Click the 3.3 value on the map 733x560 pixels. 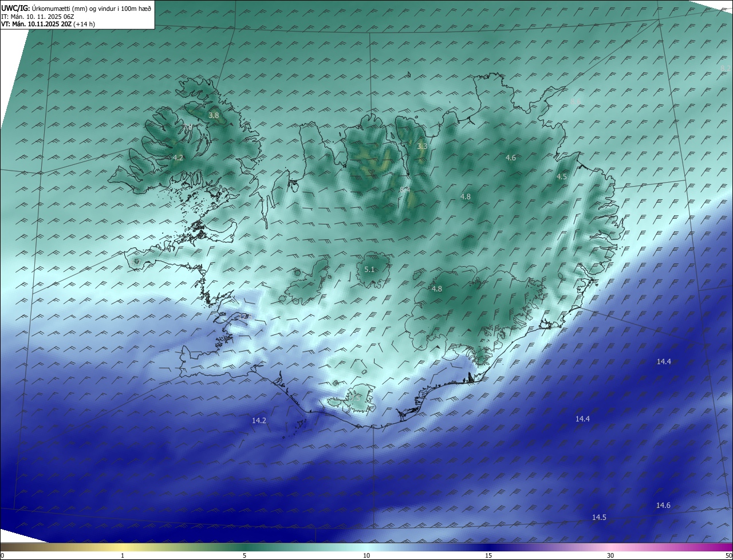(422, 147)
